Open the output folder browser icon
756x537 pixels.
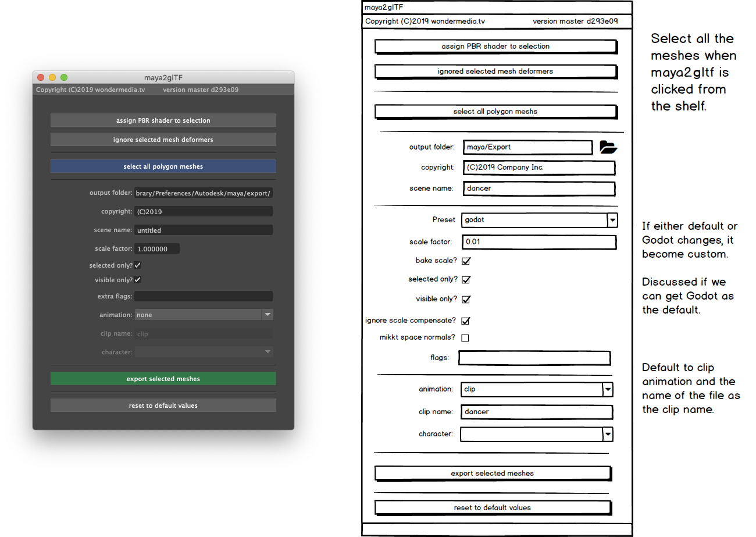608,147
